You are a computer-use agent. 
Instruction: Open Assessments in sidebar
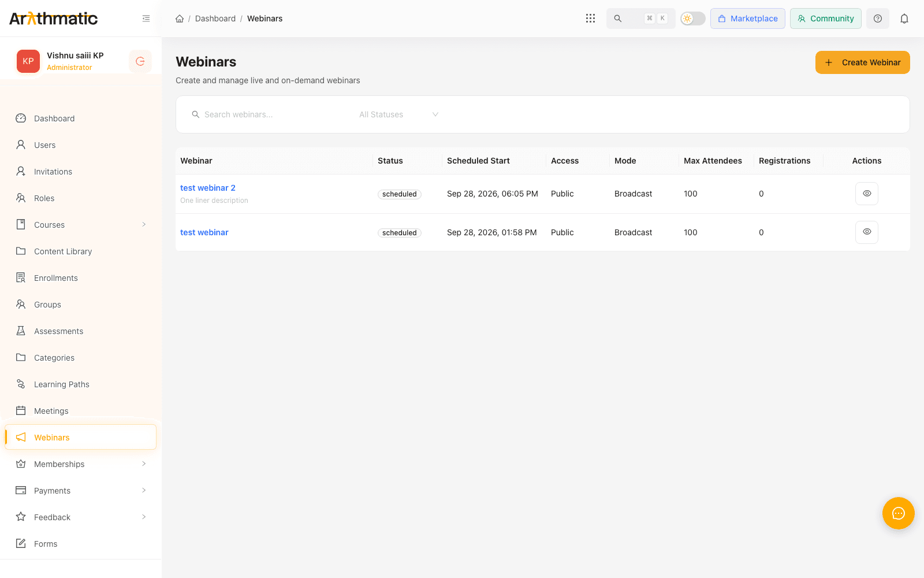point(81,331)
